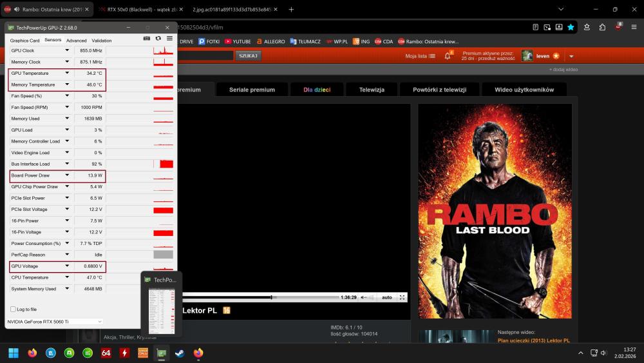Toggle fullscreen on the video player
Screen dimensions: 644x363
[402, 297]
